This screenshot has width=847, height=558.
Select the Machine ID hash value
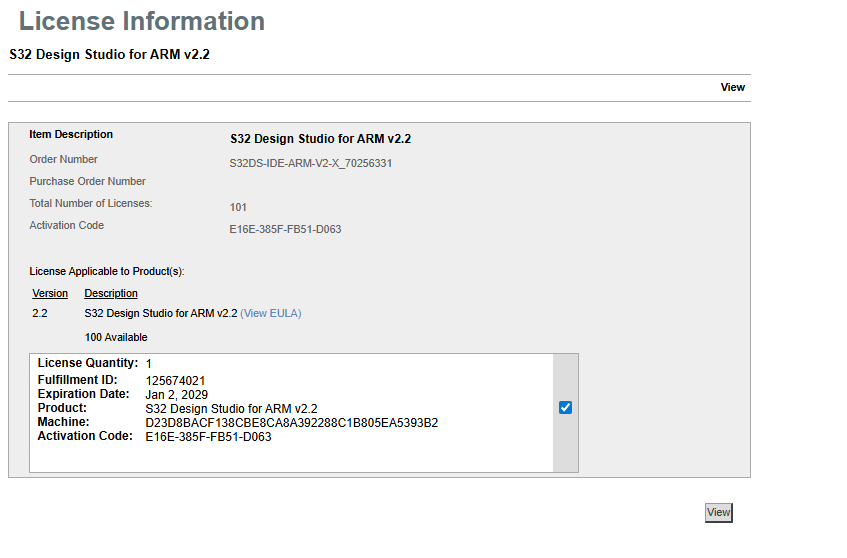pos(292,423)
